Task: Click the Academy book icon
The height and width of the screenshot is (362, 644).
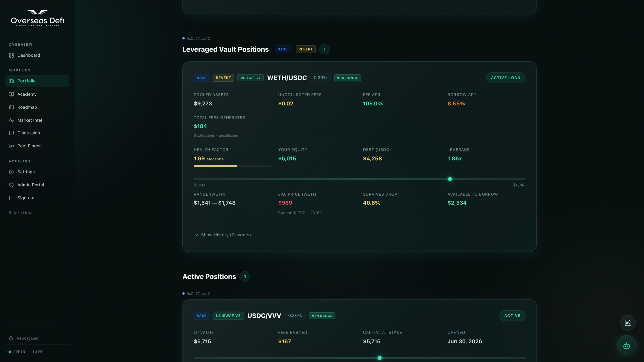Action: click(x=11, y=94)
